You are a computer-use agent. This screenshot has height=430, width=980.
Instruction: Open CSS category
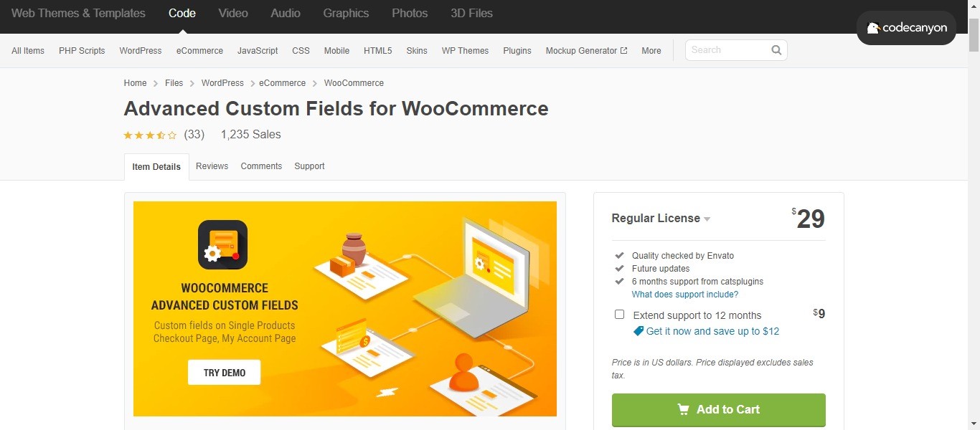pyautogui.click(x=301, y=51)
